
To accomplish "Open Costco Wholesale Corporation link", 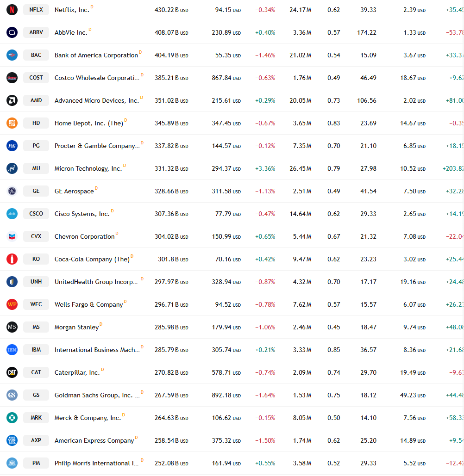I will pos(97,78).
